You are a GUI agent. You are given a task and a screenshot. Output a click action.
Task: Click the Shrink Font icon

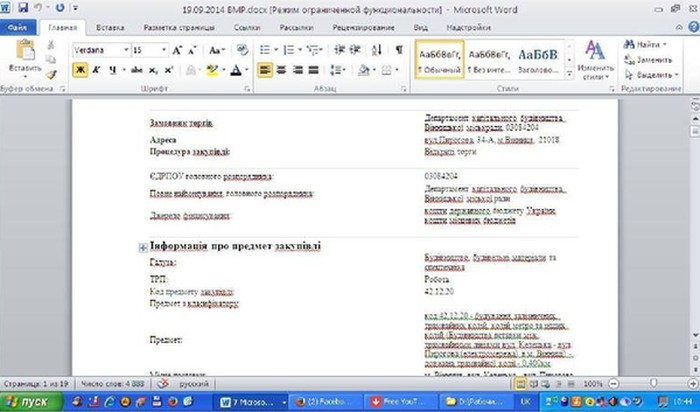(192, 50)
